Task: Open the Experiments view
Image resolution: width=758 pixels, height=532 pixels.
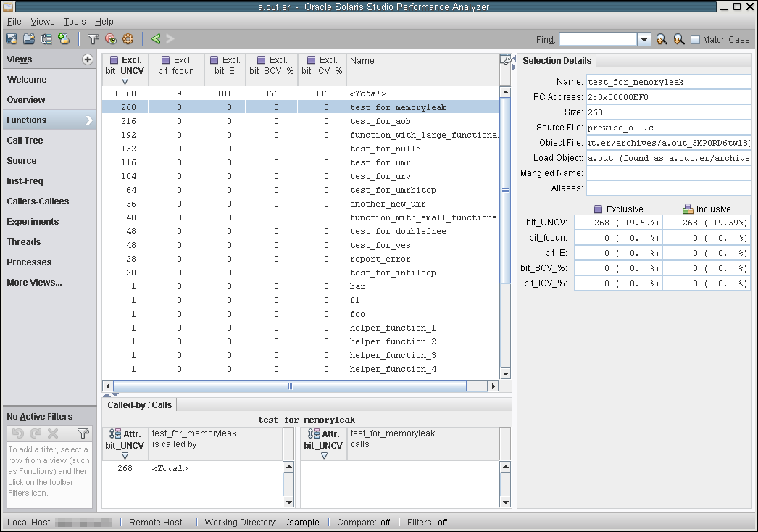Action: pos(49,222)
